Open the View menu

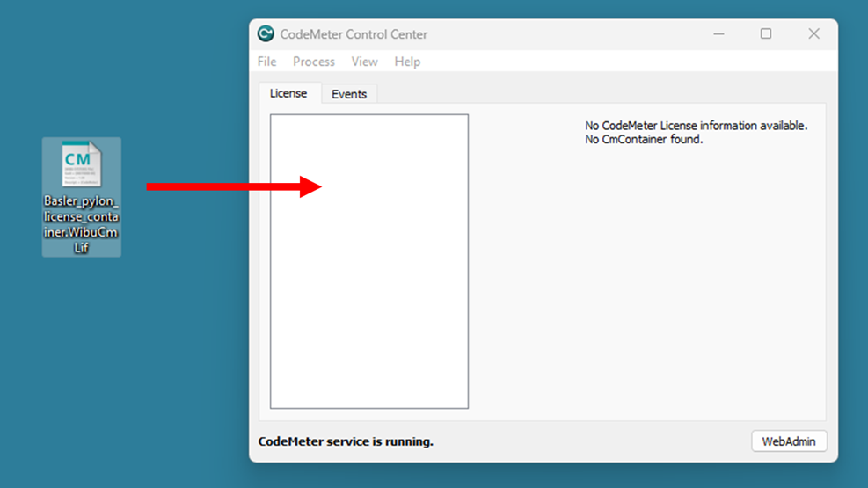tap(364, 62)
